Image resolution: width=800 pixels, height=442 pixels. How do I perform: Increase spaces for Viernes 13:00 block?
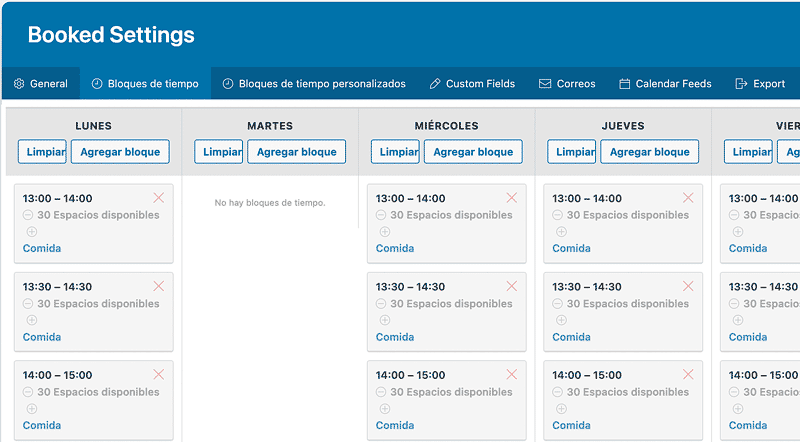pos(738,232)
